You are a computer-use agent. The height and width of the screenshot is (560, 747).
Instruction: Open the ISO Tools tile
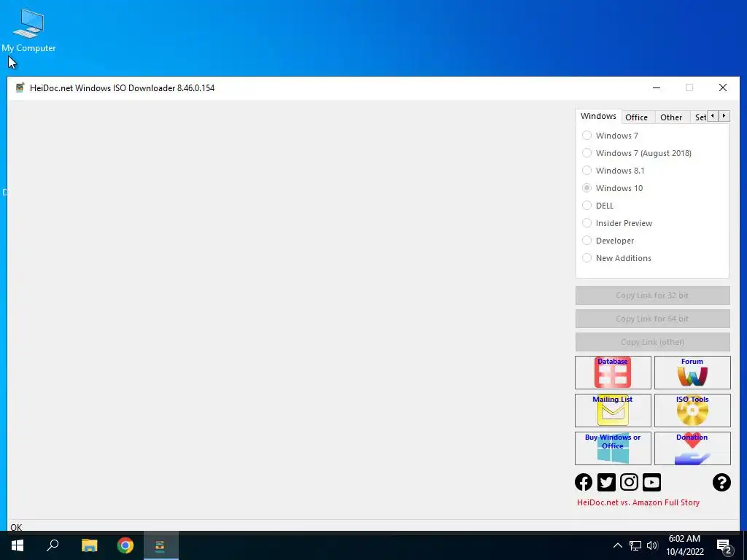692,410
